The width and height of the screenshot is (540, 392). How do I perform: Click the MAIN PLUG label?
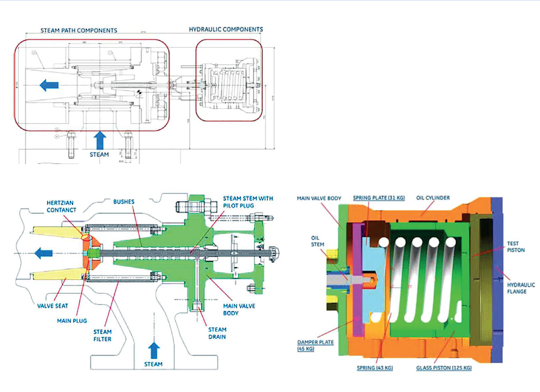[x=72, y=321]
